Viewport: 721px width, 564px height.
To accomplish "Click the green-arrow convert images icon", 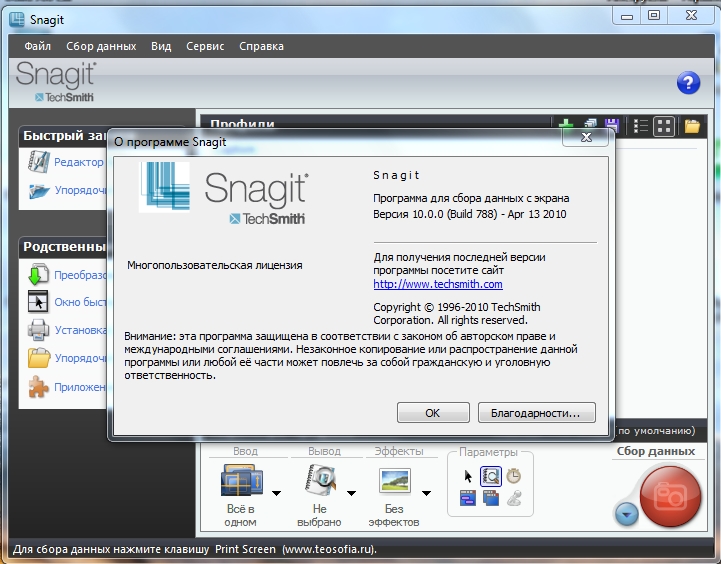I will coord(38,274).
